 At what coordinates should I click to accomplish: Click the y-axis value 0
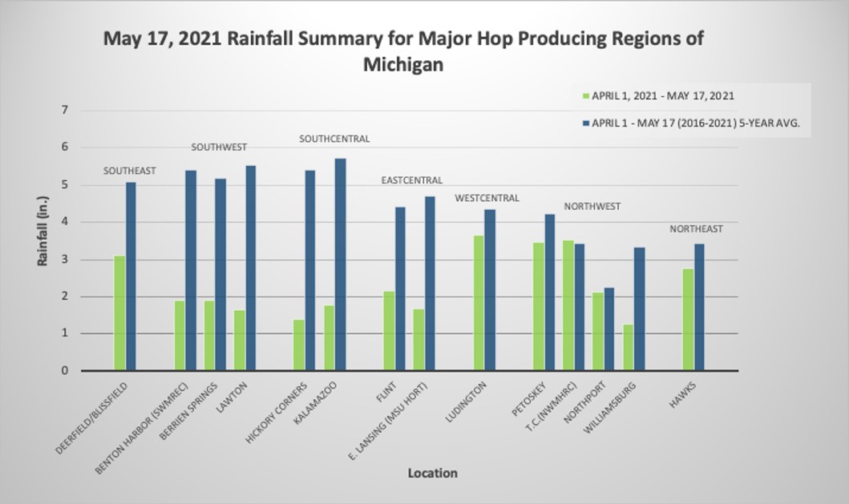[x=65, y=371]
